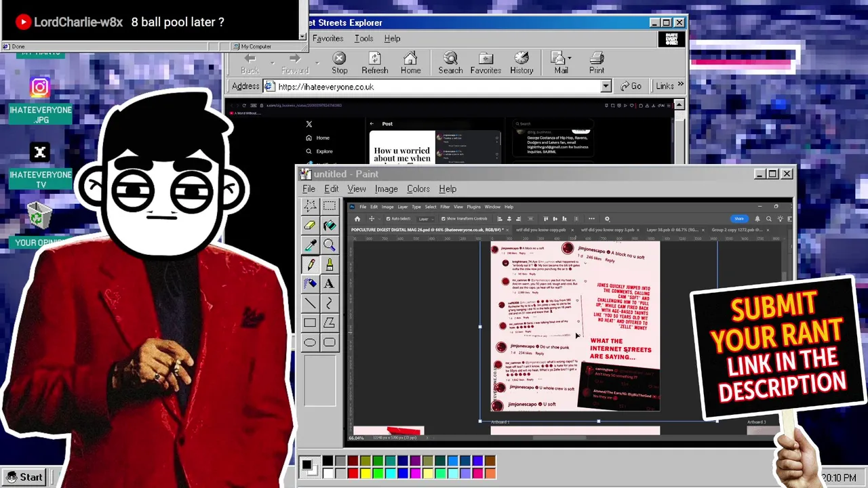Image resolution: width=868 pixels, height=488 pixels.
Task: Expand the address bar dropdown arrow
Action: 606,87
